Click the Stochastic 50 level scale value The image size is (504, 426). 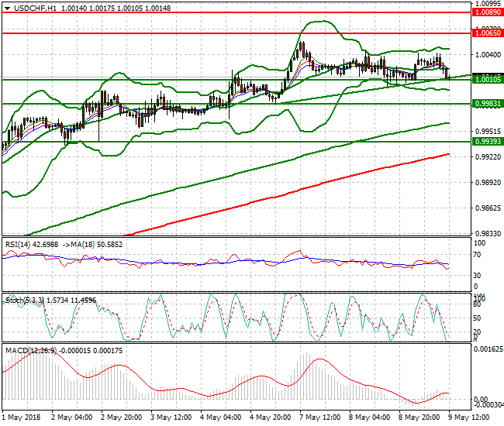(x=478, y=318)
